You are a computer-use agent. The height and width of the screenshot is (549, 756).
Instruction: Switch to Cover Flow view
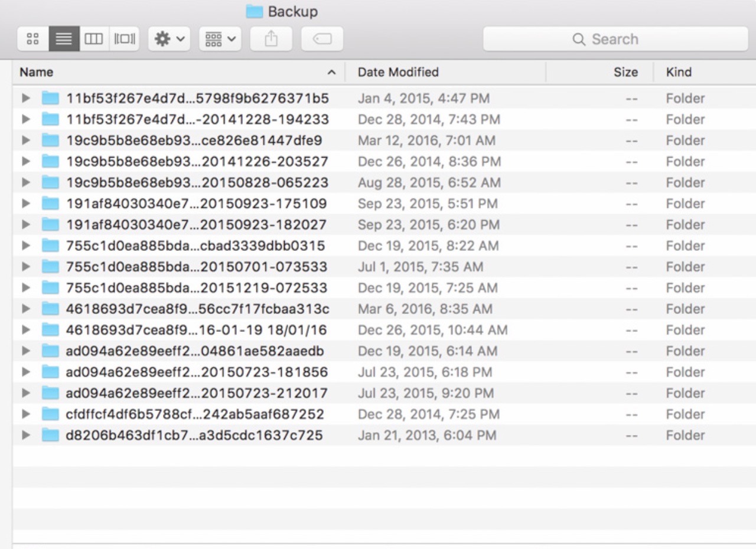tap(125, 39)
